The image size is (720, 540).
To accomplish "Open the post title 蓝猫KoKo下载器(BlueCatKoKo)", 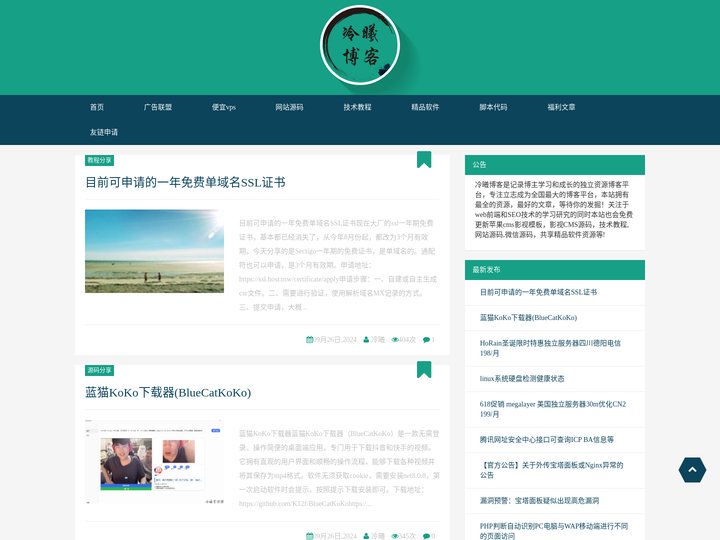I will [x=168, y=393].
